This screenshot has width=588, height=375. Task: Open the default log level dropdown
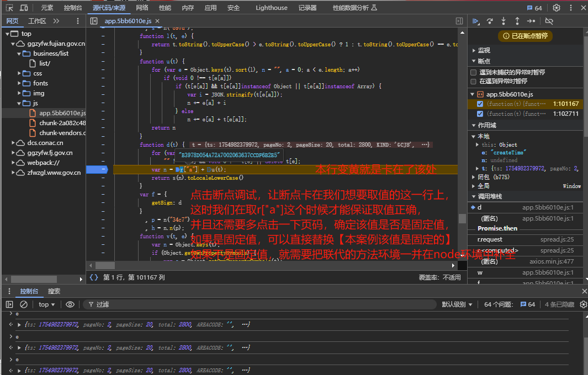tap(458, 304)
